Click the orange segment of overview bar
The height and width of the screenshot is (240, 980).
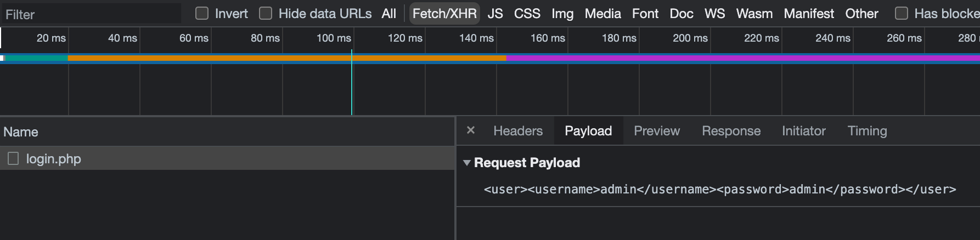click(x=287, y=58)
